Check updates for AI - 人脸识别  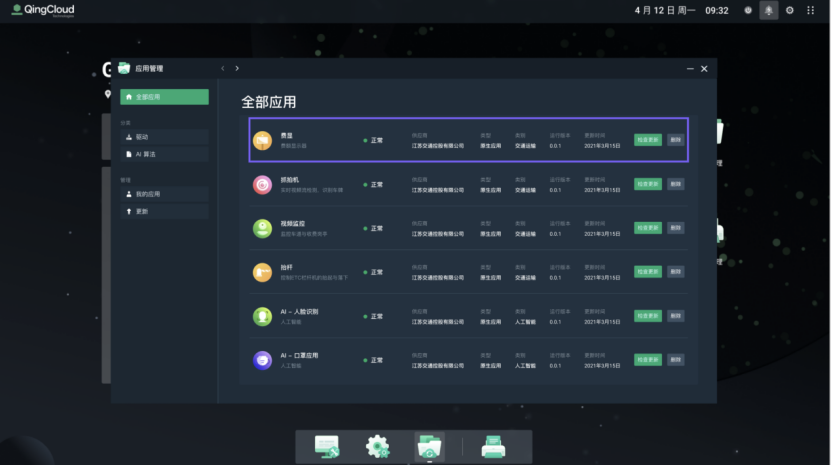click(x=648, y=316)
